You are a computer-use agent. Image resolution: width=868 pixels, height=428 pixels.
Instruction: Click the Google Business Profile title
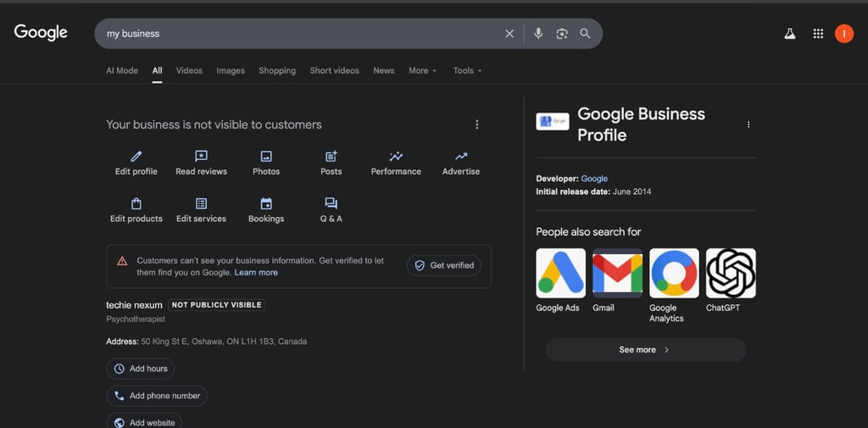point(641,125)
